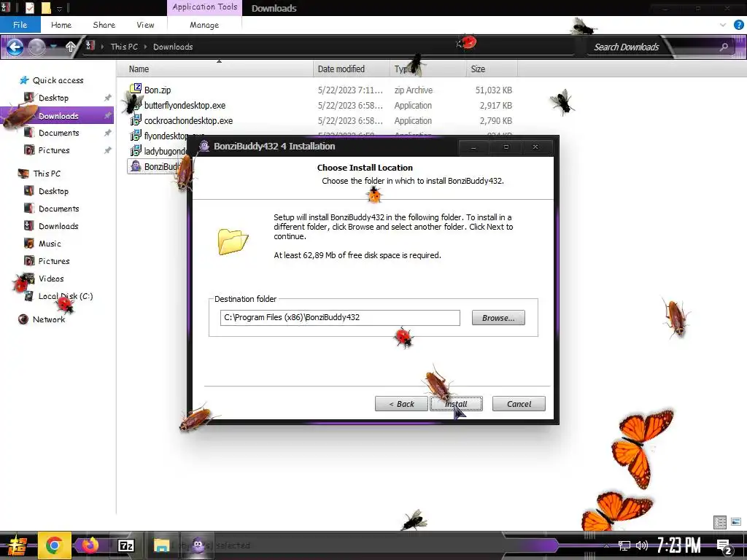Open Music folder under This PC
Viewport: 747px width, 560px height.
(50, 244)
